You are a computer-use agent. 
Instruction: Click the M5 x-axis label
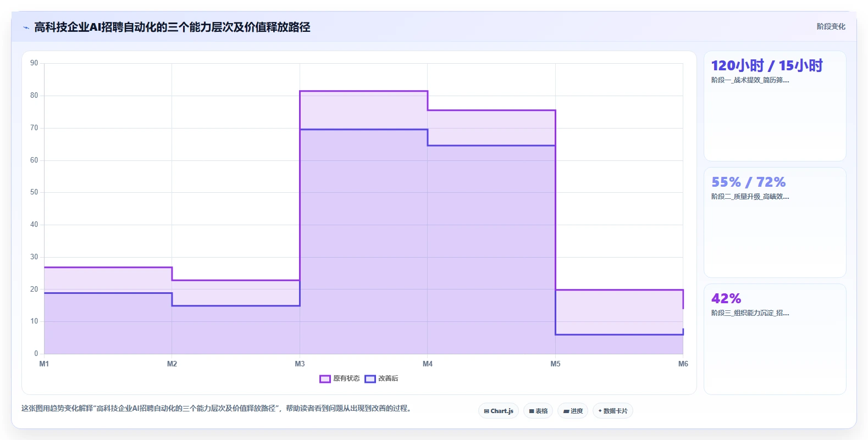555,364
